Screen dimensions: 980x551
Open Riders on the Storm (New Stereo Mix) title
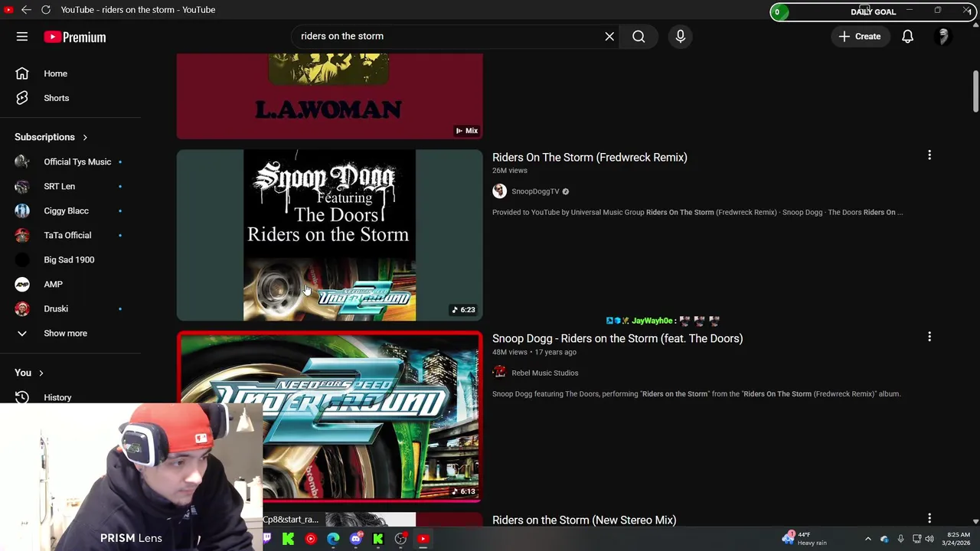(x=584, y=520)
